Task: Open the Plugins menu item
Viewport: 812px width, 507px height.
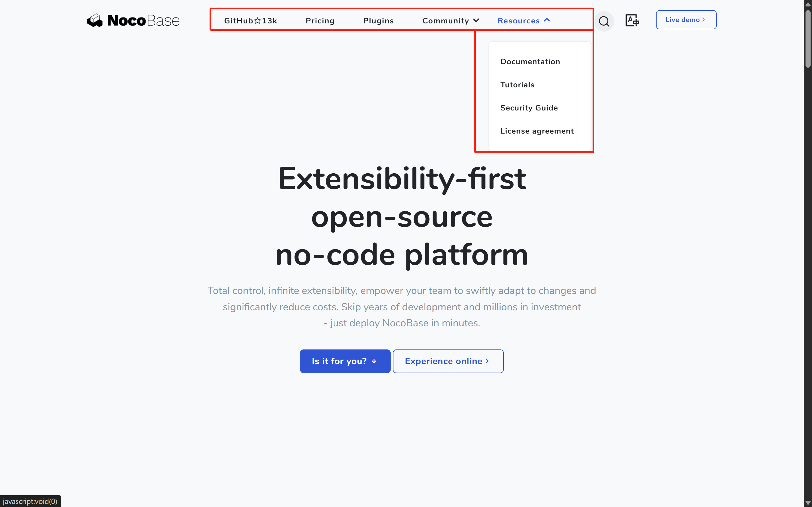Action: click(378, 21)
